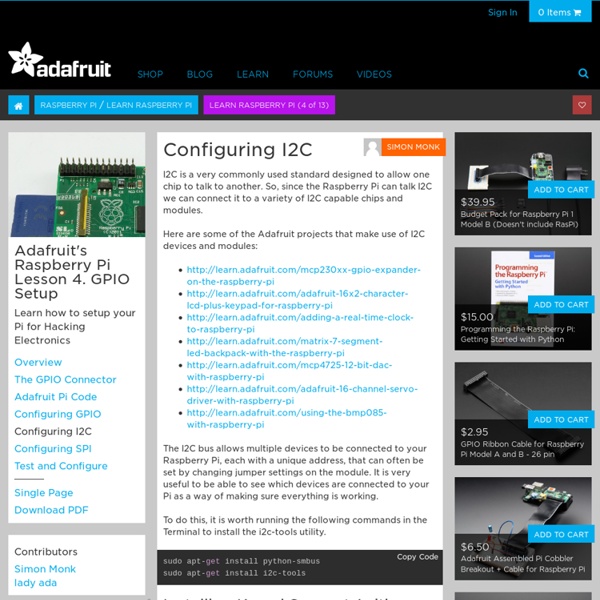This screenshot has width=600, height=600.
Task: Click contributor Simon Monk link
Action: (x=45, y=569)
